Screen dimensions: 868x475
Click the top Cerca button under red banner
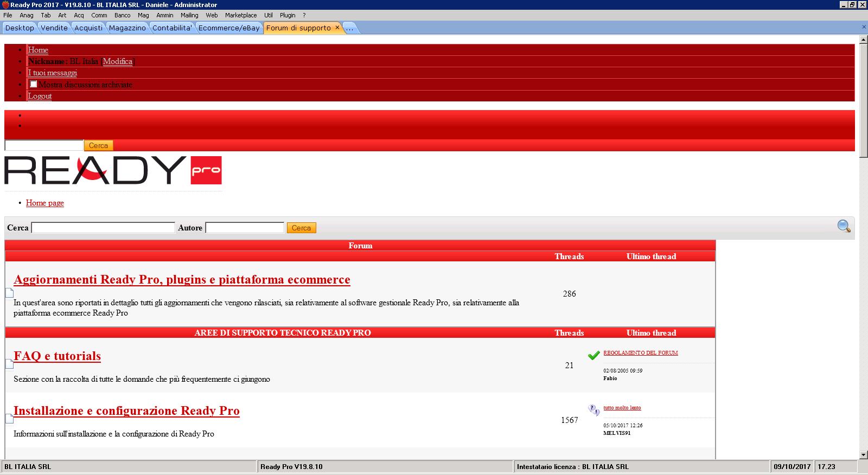pos(98,145)
